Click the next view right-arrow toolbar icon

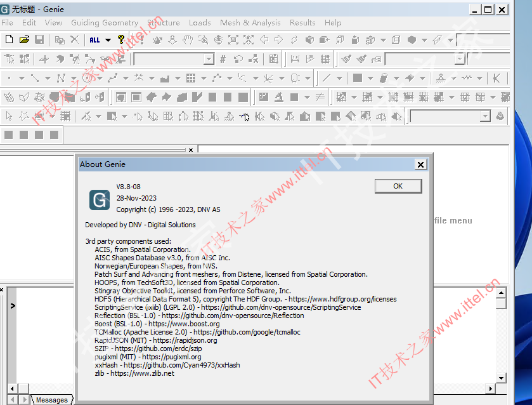point(279,40)
